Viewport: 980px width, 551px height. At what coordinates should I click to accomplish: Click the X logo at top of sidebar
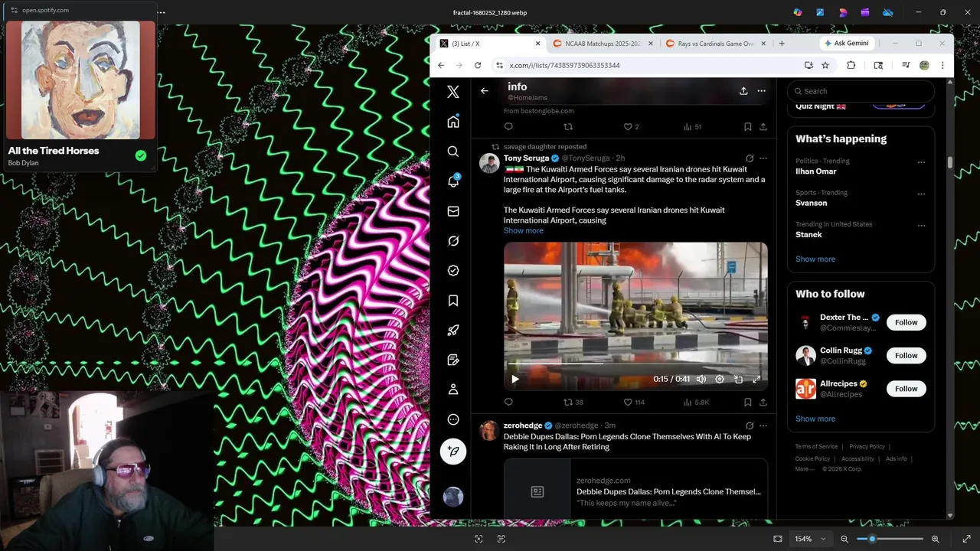pyautogui.click(x=453, y=92)
